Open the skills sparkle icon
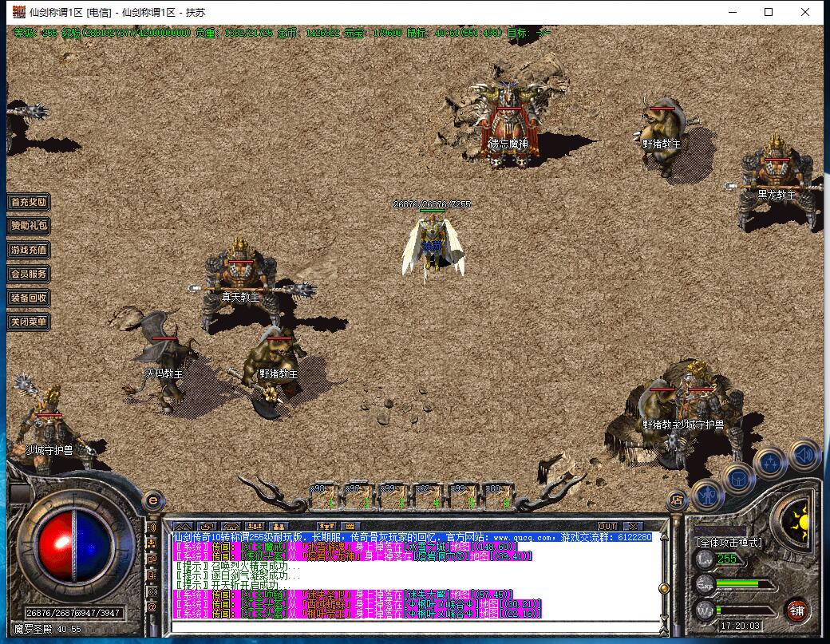The width and height of the screenshot is (830, 644). 770,463
